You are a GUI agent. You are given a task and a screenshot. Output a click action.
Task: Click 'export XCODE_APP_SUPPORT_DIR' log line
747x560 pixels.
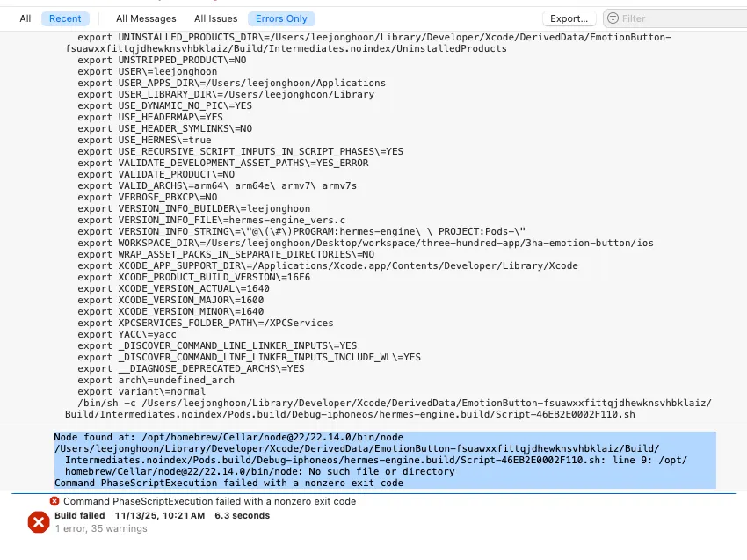click(x=328, y=266)
